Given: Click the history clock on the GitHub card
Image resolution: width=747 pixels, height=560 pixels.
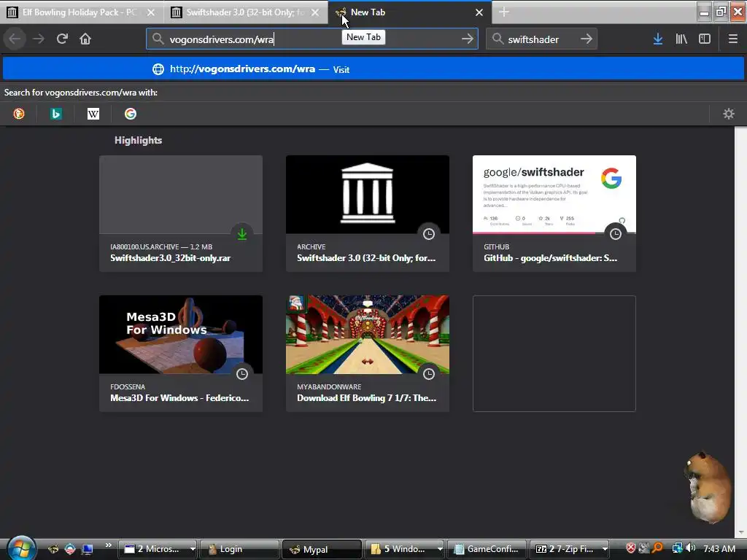Looking at the screenshot, I should (616, 234).
